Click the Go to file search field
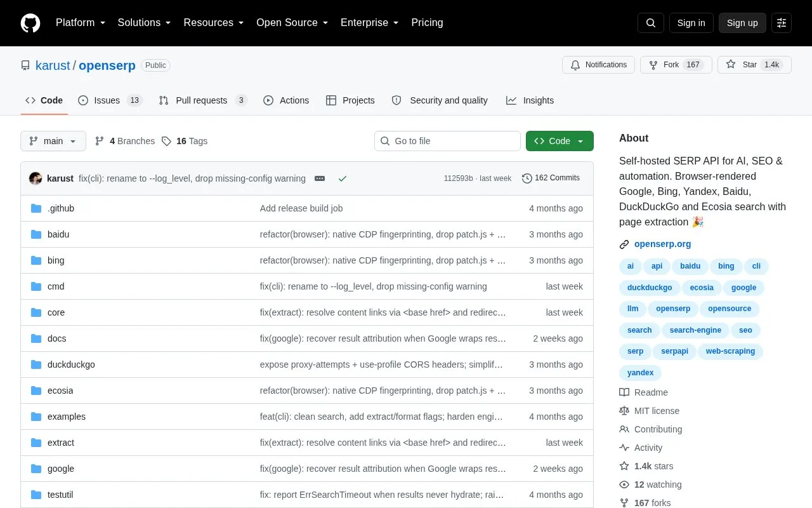812x508 pixels. [x=447, y=141]
